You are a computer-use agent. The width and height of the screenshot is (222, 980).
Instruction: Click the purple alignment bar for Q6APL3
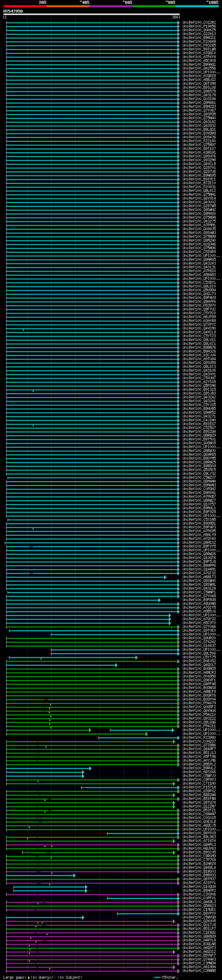click(x=93, y=845)
